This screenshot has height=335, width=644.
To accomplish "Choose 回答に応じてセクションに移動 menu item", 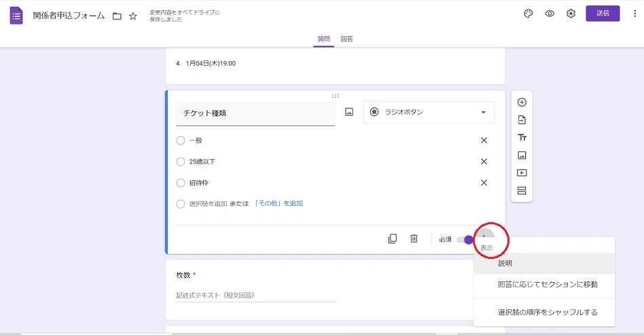I will point(543,285).
